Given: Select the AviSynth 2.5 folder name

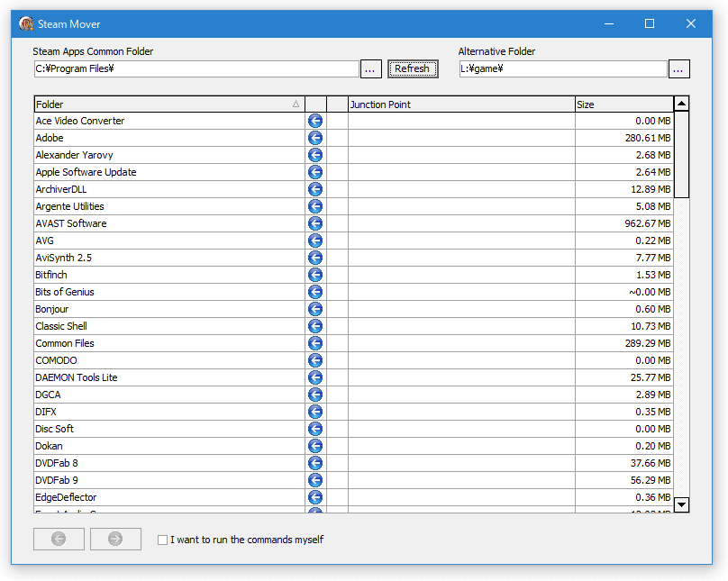Looking at the screenshot, I should [x=64, y=258].
